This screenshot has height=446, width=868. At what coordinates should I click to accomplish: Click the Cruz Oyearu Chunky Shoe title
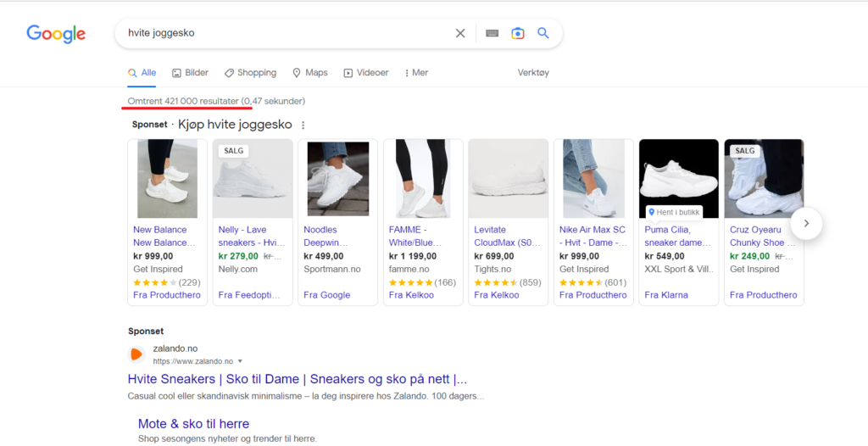(x=763, y=236)
